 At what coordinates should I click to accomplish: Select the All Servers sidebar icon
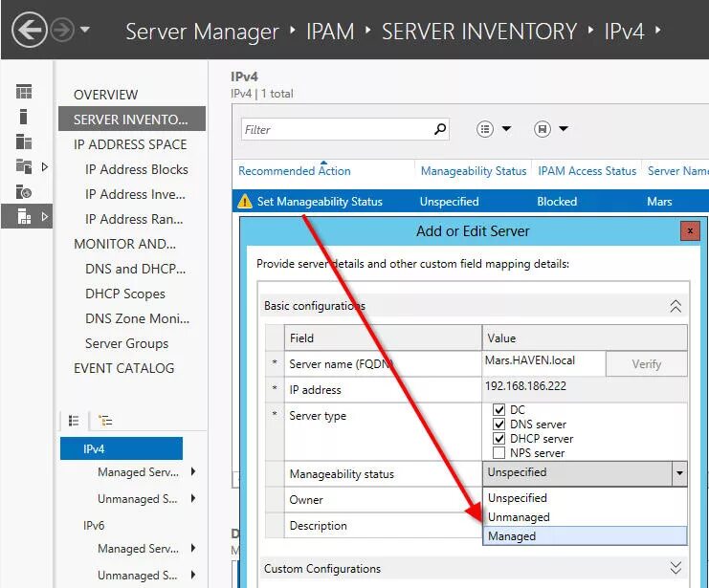click(x=24, y=142)
